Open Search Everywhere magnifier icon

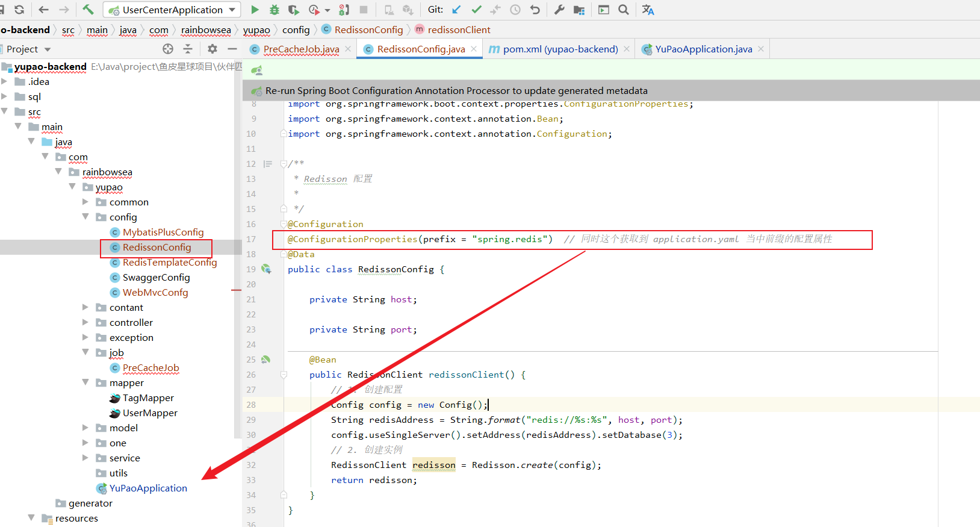click(x=624, y=10)
